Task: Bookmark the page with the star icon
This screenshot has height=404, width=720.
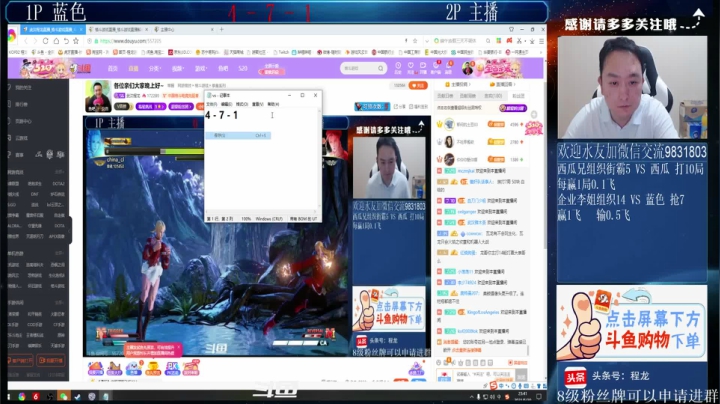Action: pyautogui.click(x=76, y=41)
